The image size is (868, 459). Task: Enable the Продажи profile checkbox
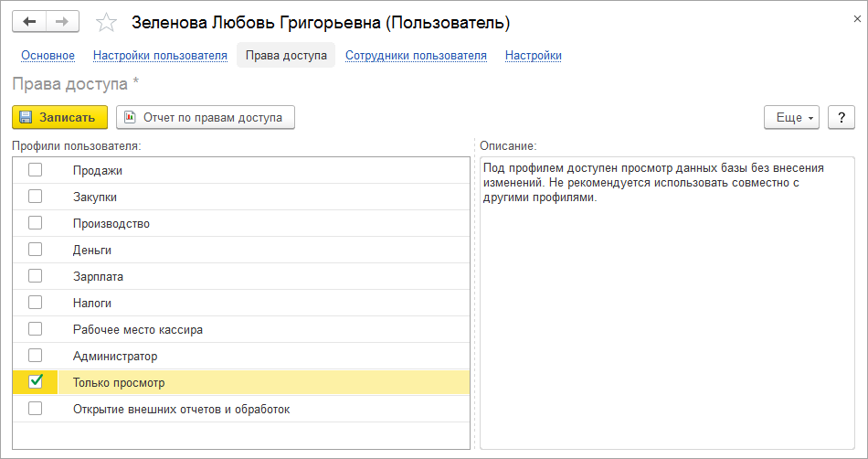(35, 169)
